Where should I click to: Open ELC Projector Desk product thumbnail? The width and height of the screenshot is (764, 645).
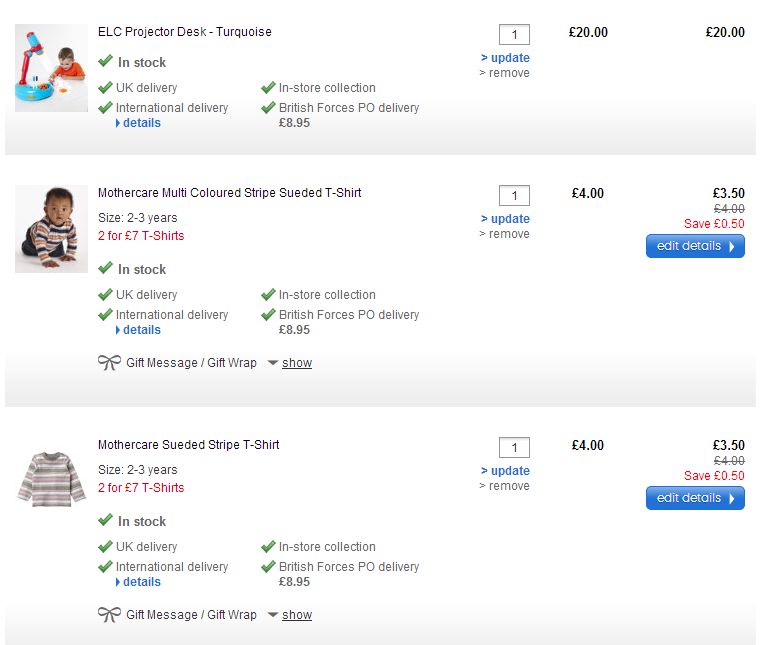51,68
